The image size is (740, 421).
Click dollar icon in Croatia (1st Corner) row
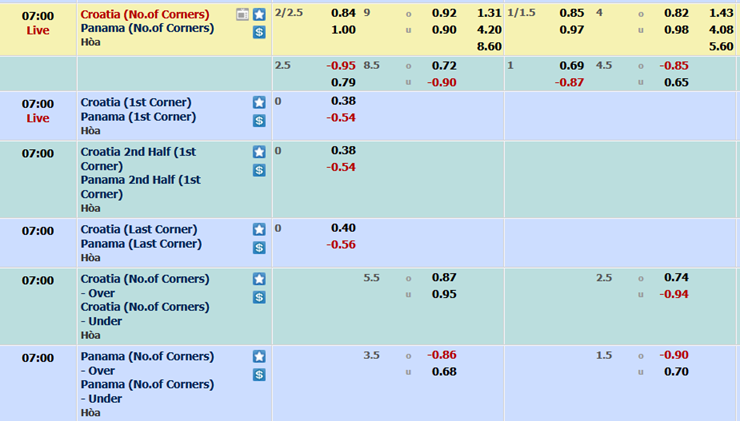tap(259, 121)
